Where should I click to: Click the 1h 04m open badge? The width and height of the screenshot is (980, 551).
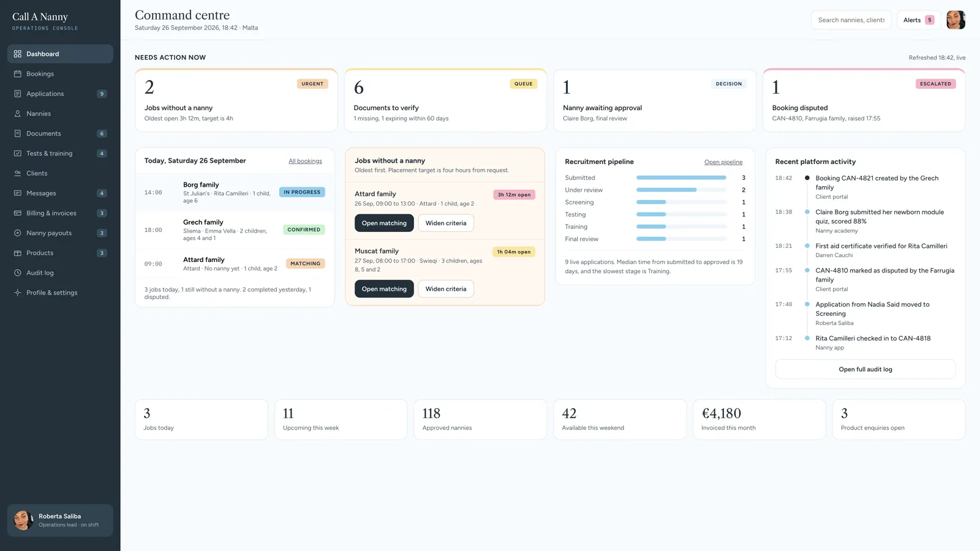(514, 252)
